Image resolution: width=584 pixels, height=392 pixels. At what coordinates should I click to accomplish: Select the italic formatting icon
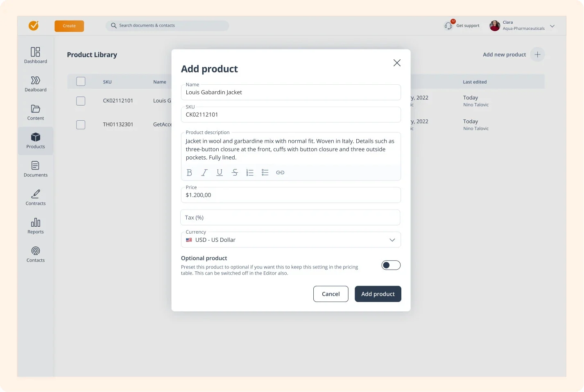[204, 172]
